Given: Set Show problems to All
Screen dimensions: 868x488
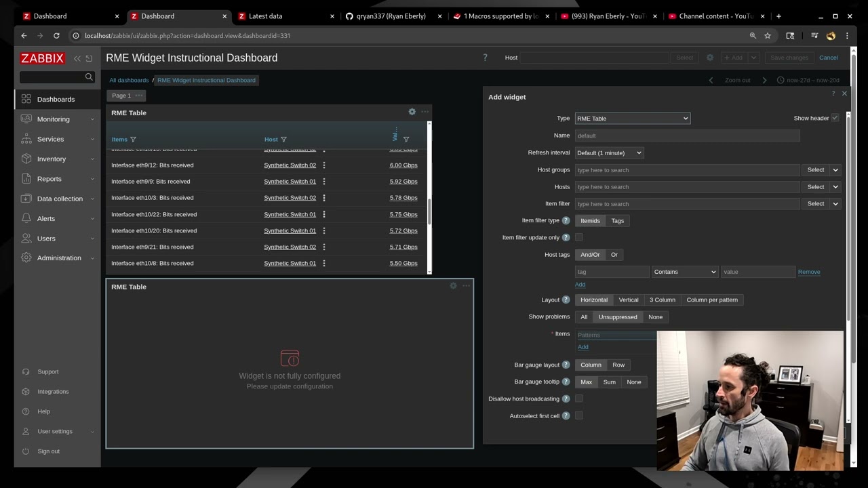Looking at the screenshot, I should tap(584, 317).
